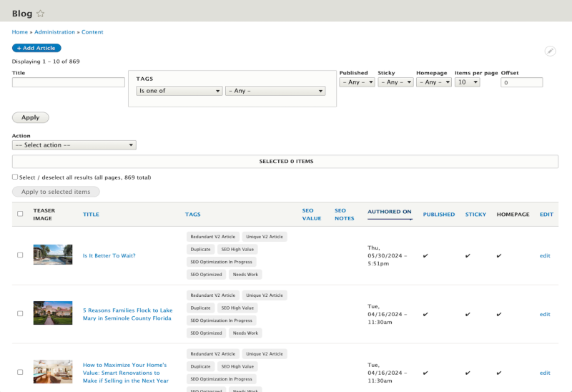This screenshot has width=572, height=392.
Task: Sort table by SEO Notes column
Action: click(345, 215)
